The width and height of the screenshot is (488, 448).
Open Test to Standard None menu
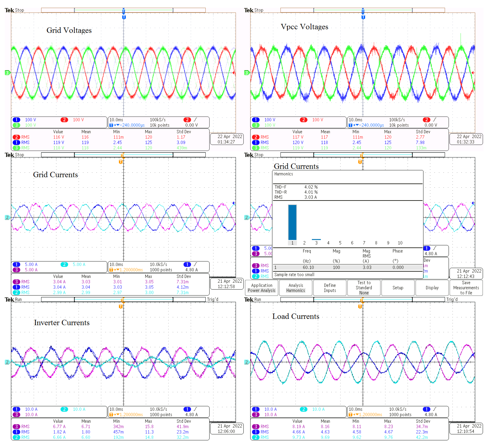[x=364, y=288]
